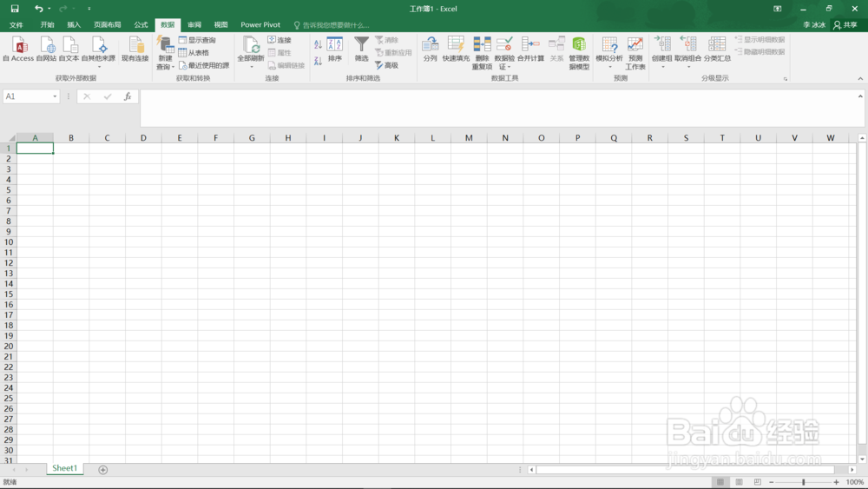Collapse the ribbon with the chevron
Image resolution: width=868 pixels, height=489 pixels.
tap(860, 79)
